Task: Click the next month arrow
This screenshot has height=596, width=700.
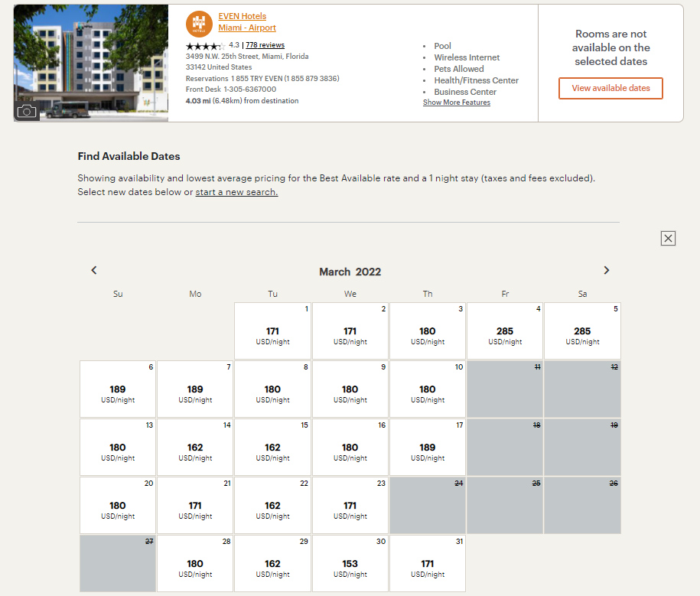Action: 606,270
